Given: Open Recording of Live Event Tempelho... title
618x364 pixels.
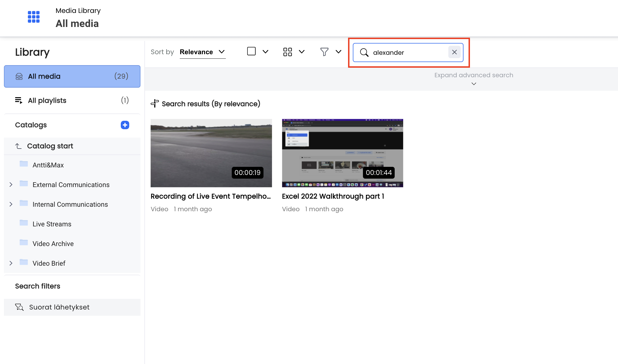Looking at the screenshot, I should [x=211, y=196].
